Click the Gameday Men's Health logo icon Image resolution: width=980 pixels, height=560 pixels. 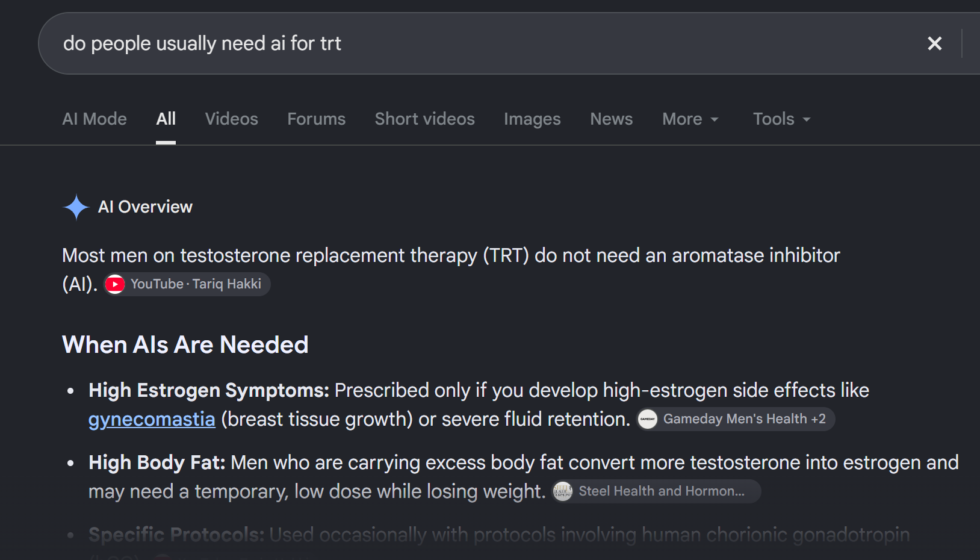pos(648,419)
